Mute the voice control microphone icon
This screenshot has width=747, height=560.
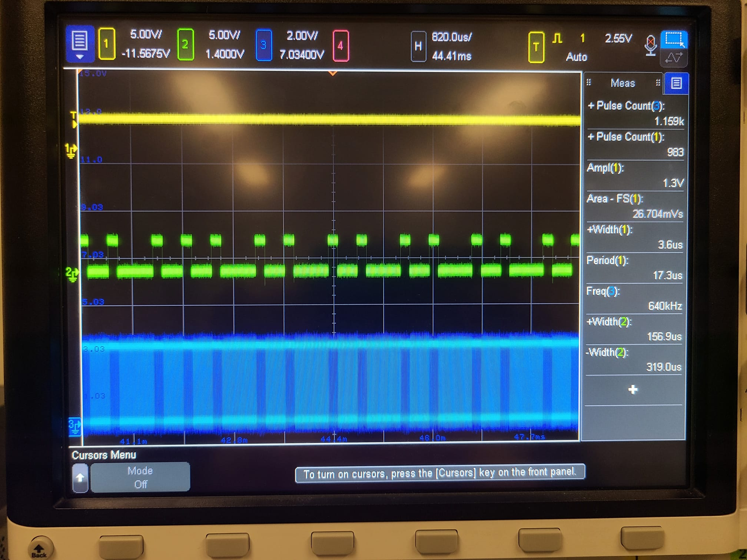(651, 44)
